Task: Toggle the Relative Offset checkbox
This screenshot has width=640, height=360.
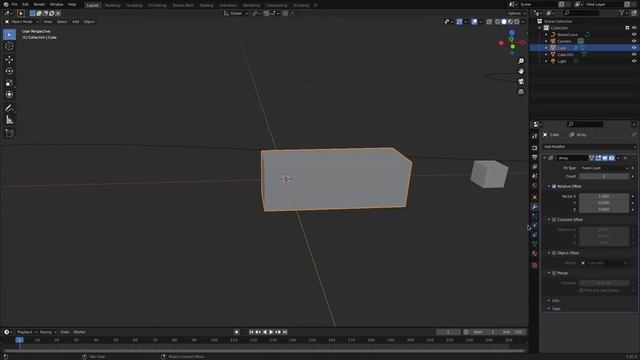Action: [x=554, y=186]
